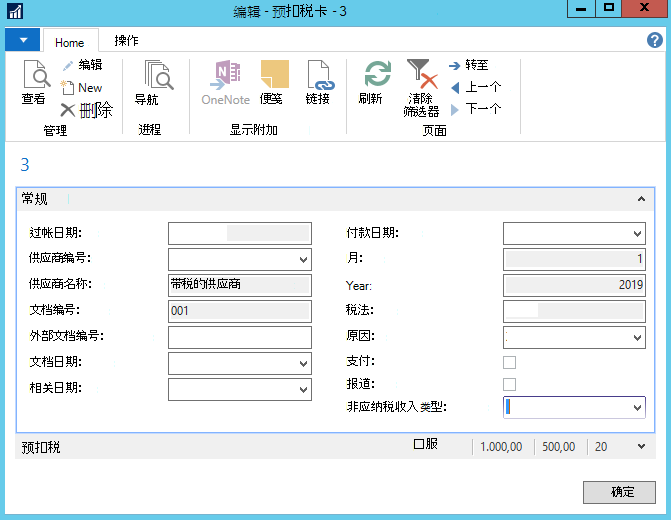The height and width of the screenshot is (520, 671).
Task: Click the record number 3 heading
Action: (25, 165)
